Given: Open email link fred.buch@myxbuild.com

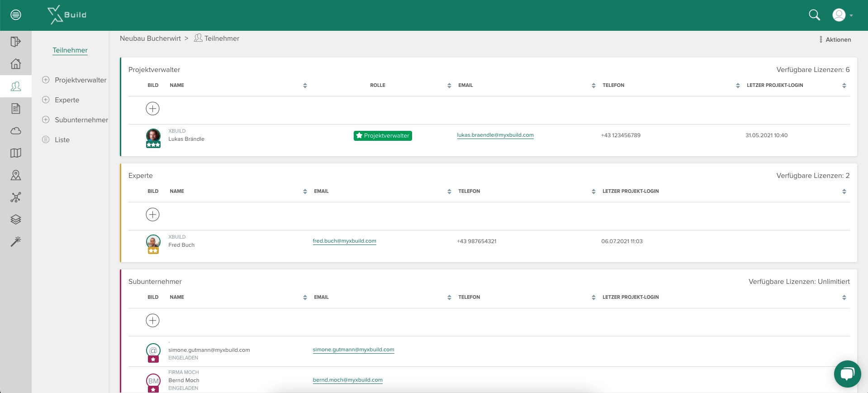Looking at the screenshot, I should [x=345, y=241].
